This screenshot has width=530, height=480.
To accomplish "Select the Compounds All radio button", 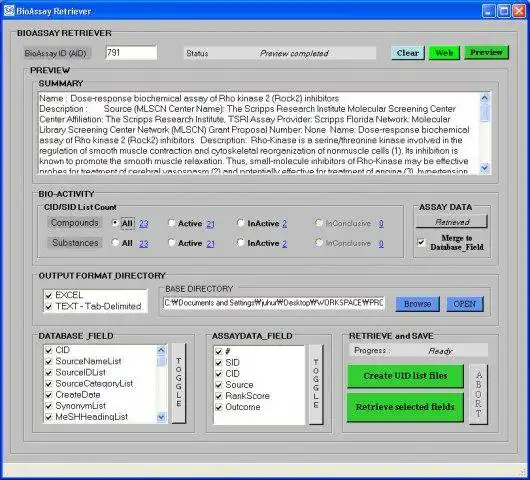I will (115, 223).
